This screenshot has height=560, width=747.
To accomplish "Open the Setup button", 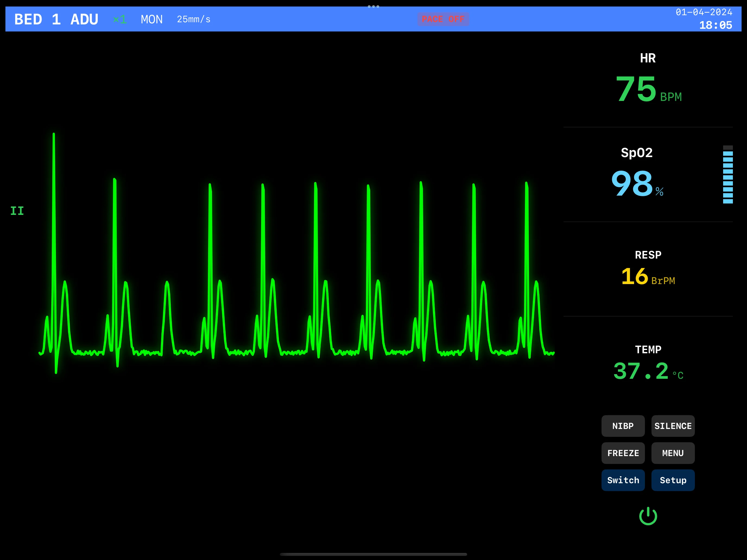I will pyautogui.click(x=673, y=480).
